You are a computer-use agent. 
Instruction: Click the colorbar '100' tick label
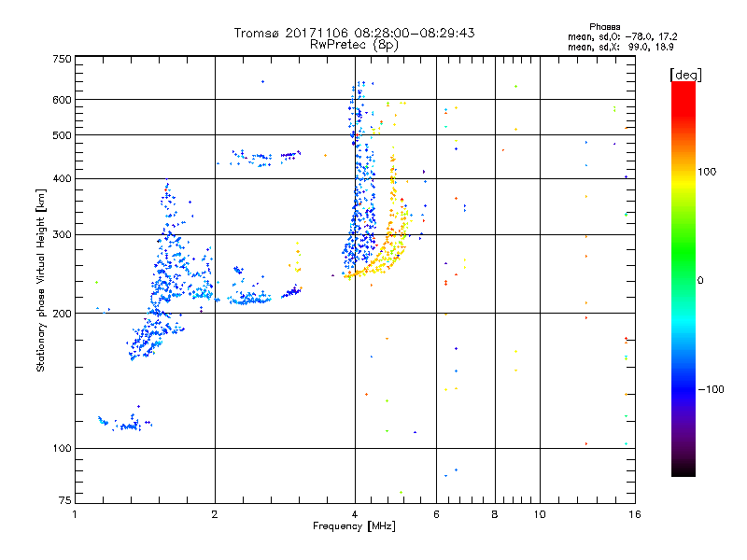pos(707,172)
